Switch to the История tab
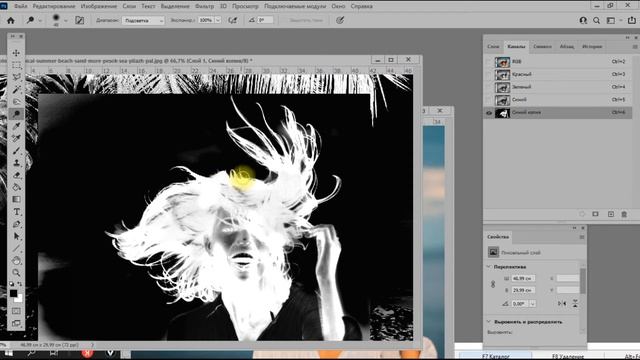Image resolution: width=640 pixels, height=360 pixels. click(x=592, y=47)
